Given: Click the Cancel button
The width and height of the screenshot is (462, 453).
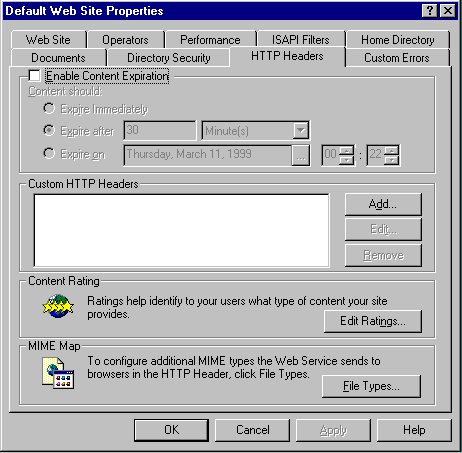Looking at the screenshot, I should point(252,430).
